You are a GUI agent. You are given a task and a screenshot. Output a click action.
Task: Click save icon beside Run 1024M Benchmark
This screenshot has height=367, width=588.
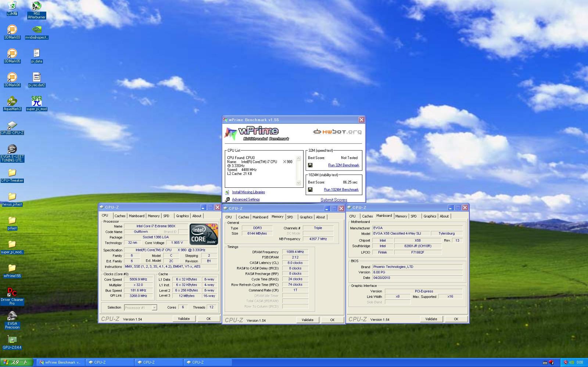coord(310,190)
